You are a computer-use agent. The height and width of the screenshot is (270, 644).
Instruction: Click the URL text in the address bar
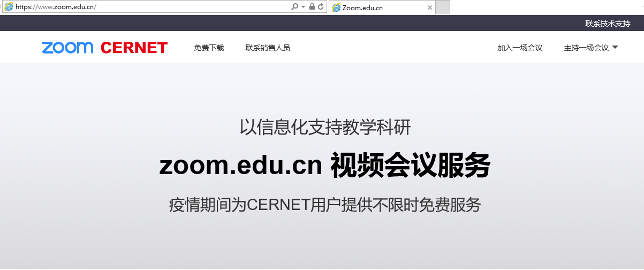pyautogui.click(x=56, y=7)
